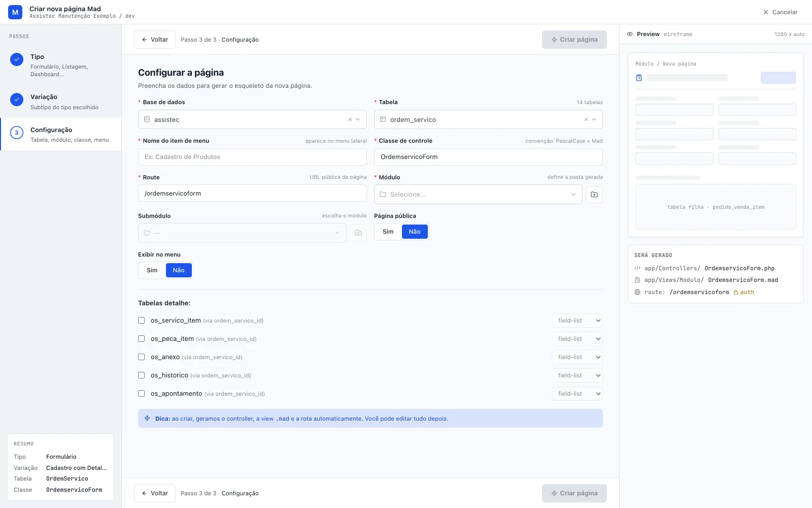The width and height of the screenshot is (812, 508).
Task: Set Exibir no menu to Sim
Action: point(152,270)
